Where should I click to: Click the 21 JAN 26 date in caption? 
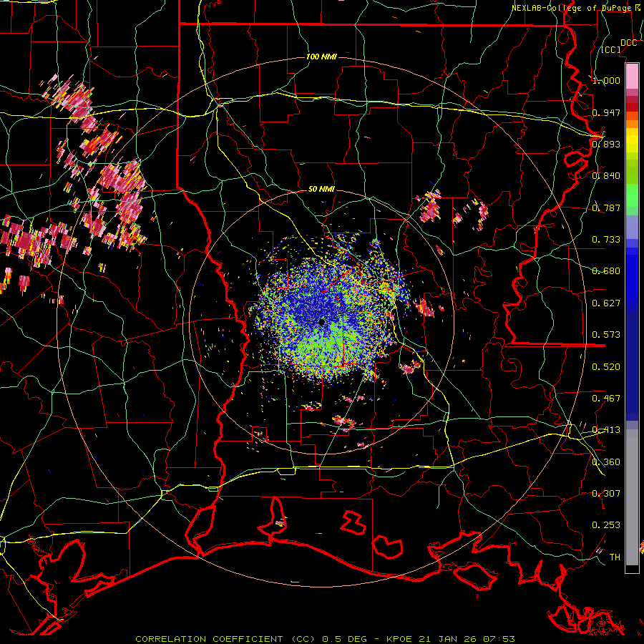point(448,639)
